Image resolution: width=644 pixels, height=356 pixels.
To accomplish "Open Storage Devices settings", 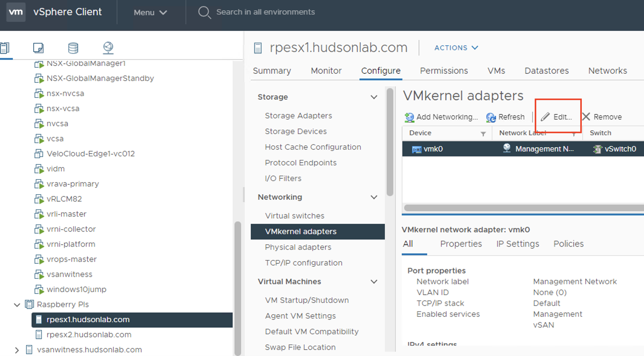I will 296,132.
